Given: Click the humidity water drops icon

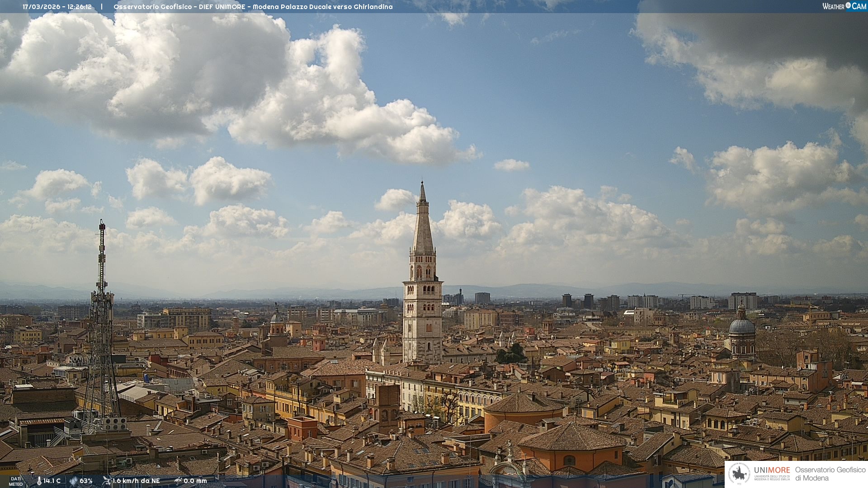Looking at the screenshot, I should (73, 481).
